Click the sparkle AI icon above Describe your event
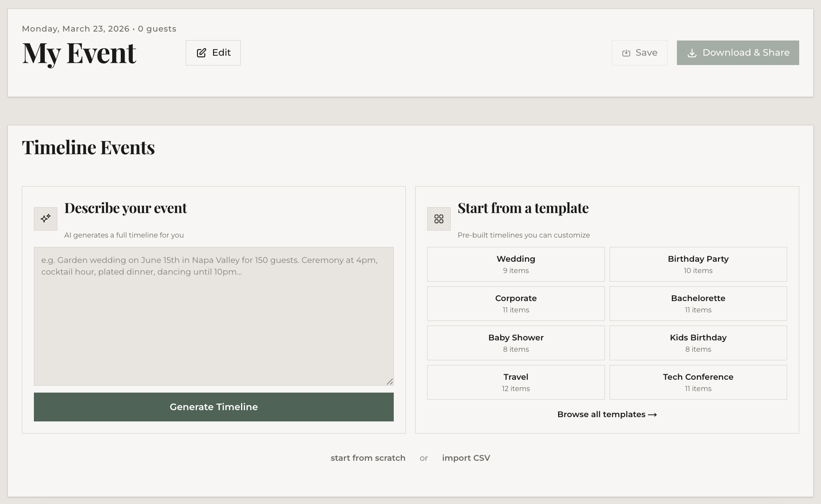 click(x=46, y=219)
